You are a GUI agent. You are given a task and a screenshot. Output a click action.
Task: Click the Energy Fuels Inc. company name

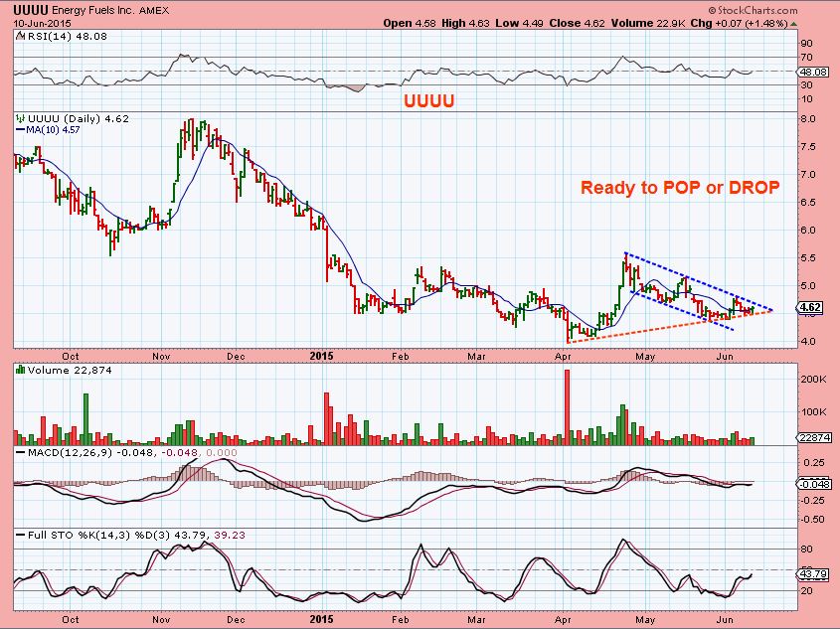coord(94,10)
